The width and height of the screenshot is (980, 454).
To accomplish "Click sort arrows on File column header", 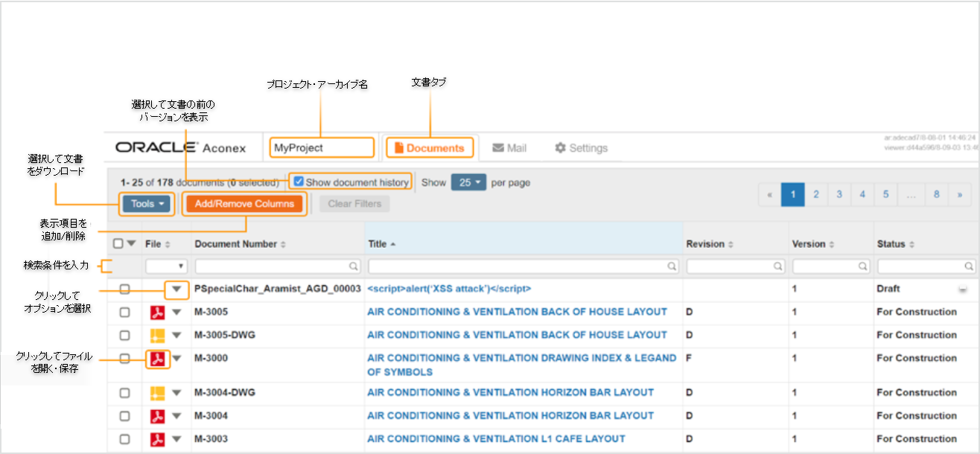I will click(x=168, y=244).
